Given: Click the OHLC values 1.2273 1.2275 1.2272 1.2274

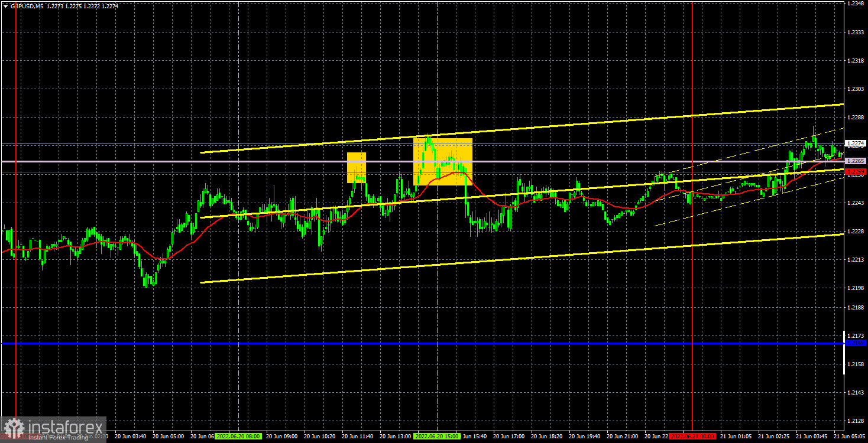Looking at the screenshot, I should point(82,5).
